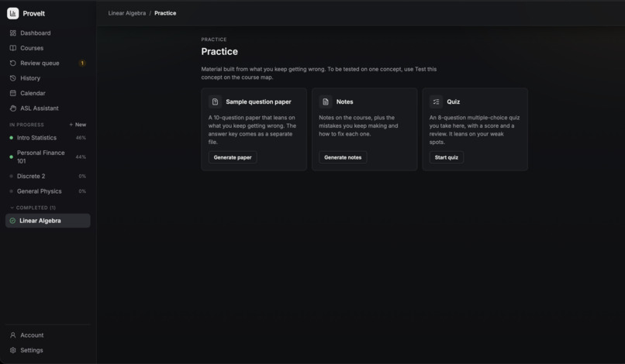Select Intro Statistics course
The width and height of the screenshot is (625, 364).
click(x=48, y=138)
